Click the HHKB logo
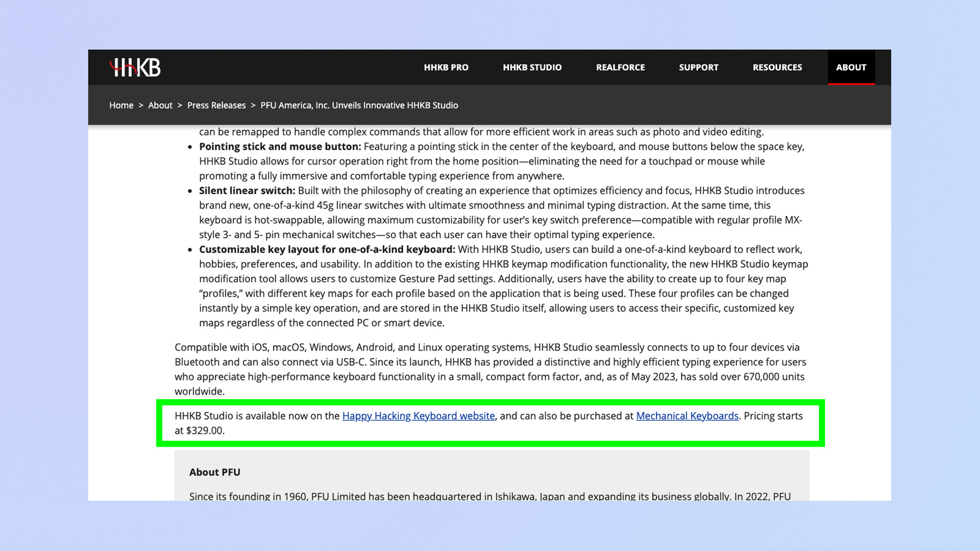Image resolution: width=980 pixels, height=551 pixels. coord(135,68)
